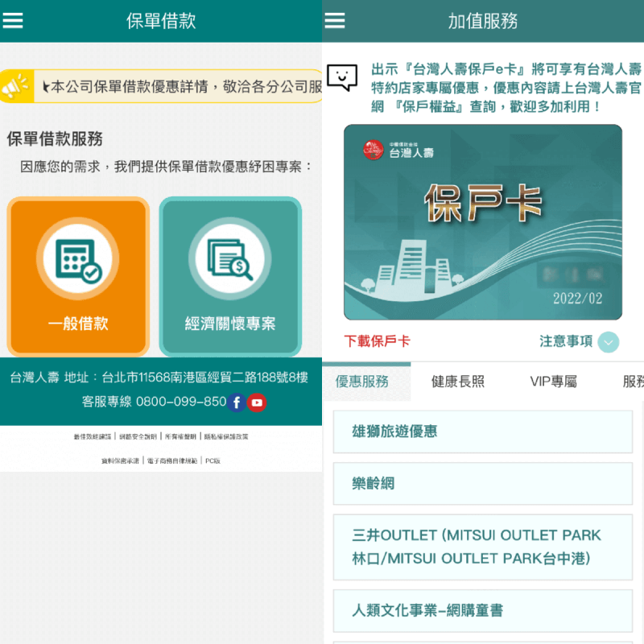Tap the 2022/02 date on card
Screen dimensions: 644x644
point(578,299)
